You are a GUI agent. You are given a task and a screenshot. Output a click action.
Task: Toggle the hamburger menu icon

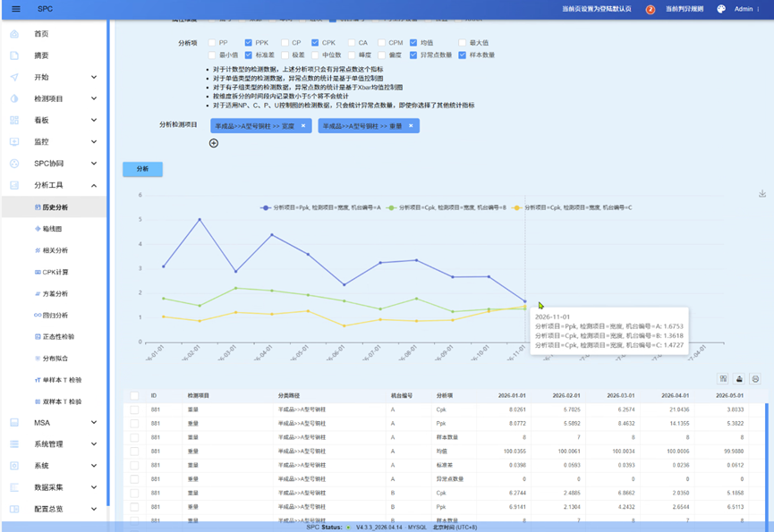coord(16,9)
